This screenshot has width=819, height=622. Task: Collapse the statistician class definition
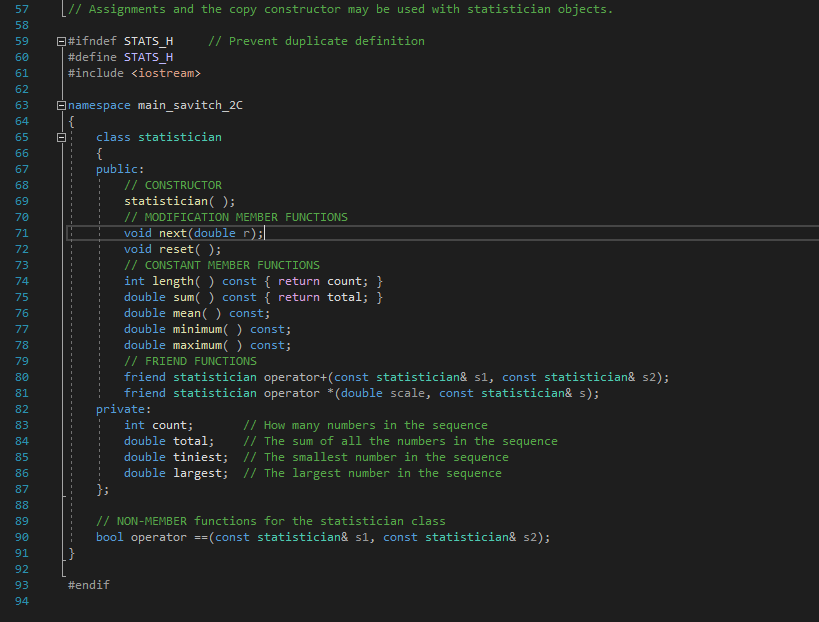pyautogui.click(x=60, y=136)
